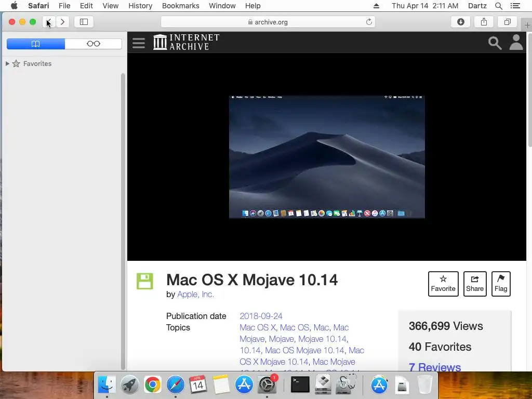532x399 pixels.
Task: Open the 2018-09-24 publication date link
Action: tap(261, 316)
